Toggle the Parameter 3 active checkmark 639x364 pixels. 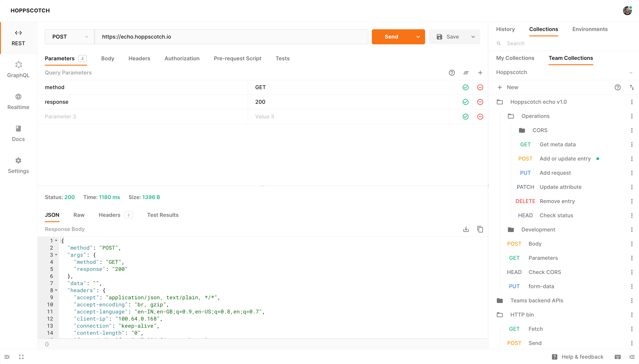tap(465, 117)
